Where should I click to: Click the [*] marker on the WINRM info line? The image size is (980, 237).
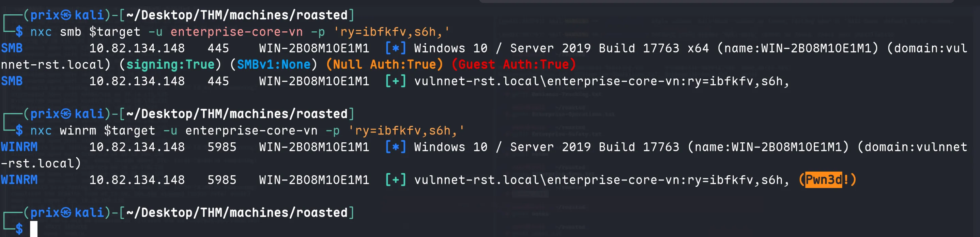click(396, 147)
